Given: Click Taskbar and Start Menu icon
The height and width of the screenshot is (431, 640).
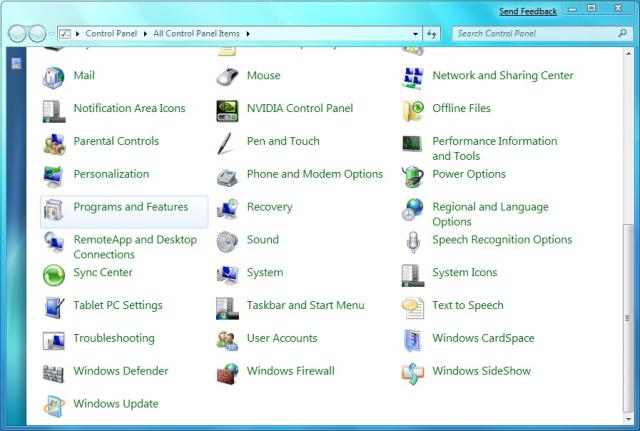Looking at the screenshot, I should [x=227, y=308].
